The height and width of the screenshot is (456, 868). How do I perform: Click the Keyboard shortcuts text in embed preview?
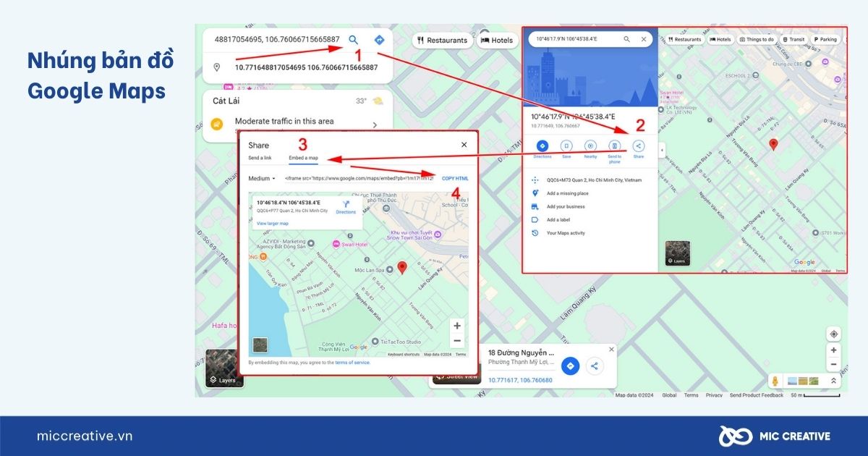click(x=404, y=355)
